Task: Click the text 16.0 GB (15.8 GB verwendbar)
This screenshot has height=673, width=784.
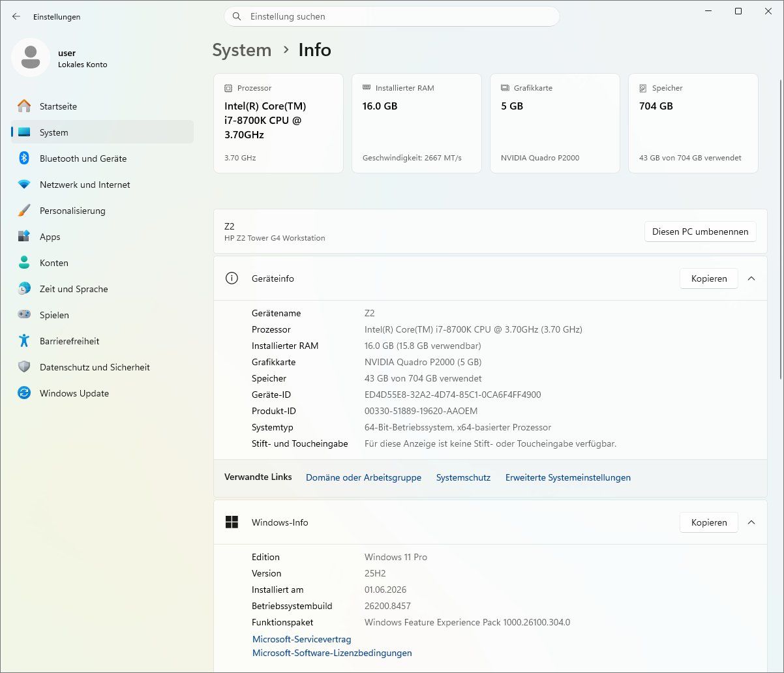Action: pos(423,346)
